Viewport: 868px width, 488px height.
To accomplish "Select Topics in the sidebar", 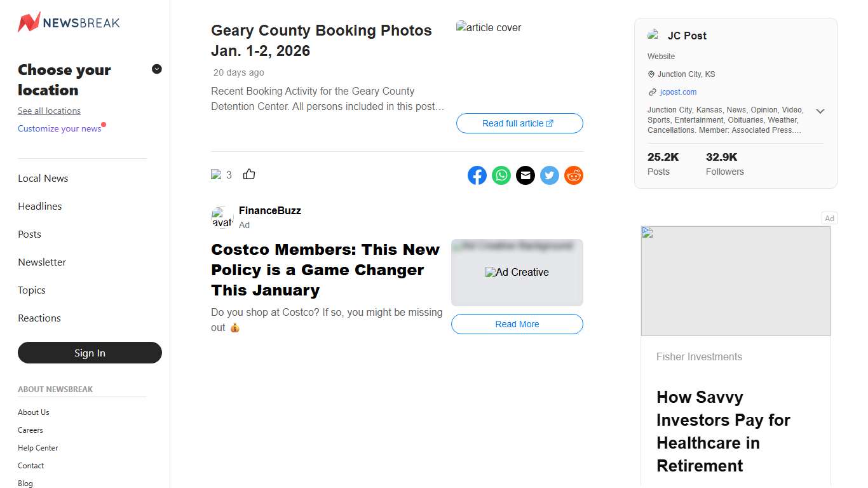I will pyautogui.click(x=32, y=290).
